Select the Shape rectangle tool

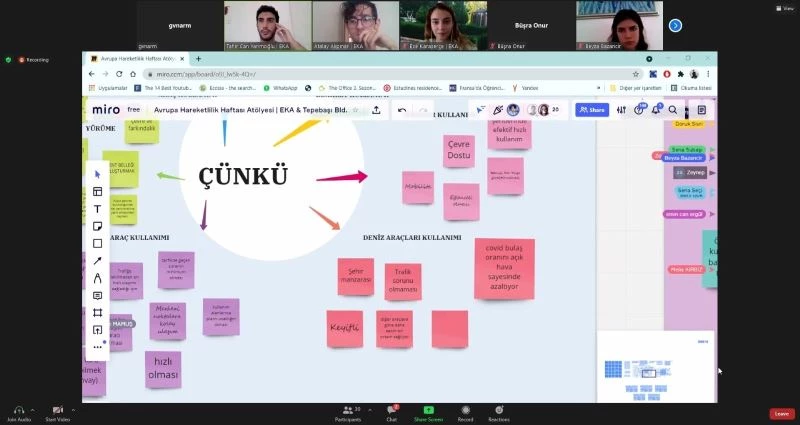[97, 243]
